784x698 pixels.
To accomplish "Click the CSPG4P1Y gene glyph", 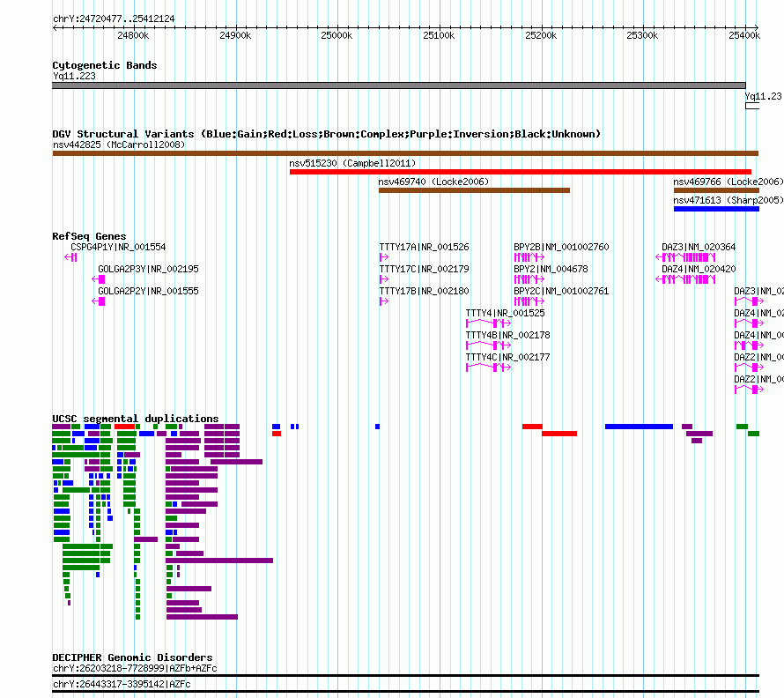I will pyautogui.click(x=70, y=257).
